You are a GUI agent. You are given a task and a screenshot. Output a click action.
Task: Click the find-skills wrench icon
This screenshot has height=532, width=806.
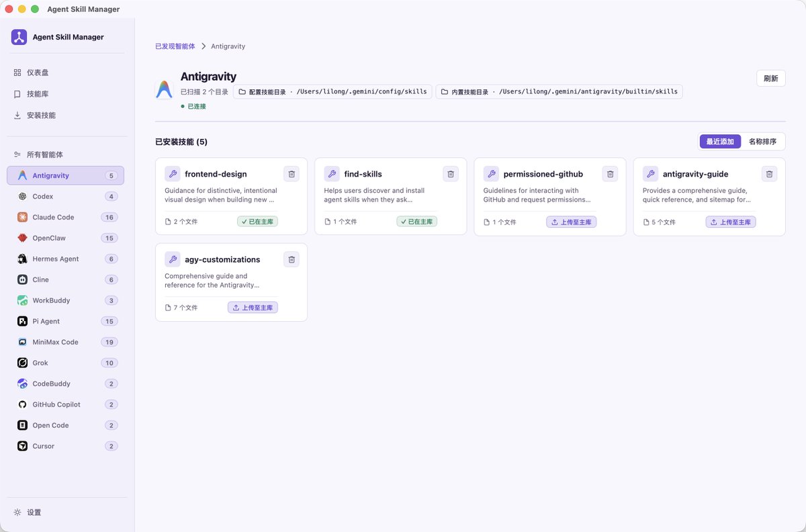click(x=332, y=174)
